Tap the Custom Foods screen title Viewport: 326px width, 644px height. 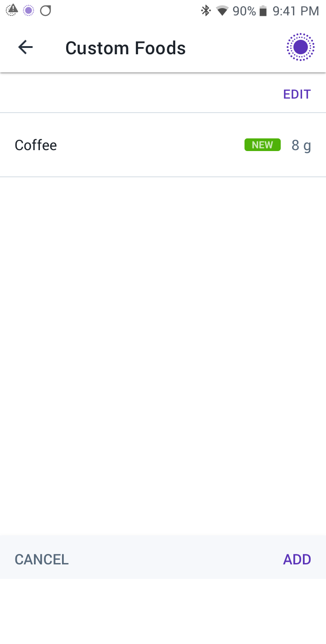125,48
